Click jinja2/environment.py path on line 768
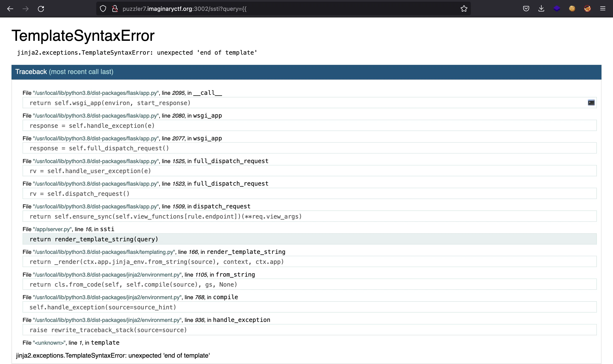Image resolution: width=613 pixels, height=364 pixels. point(107,297)
